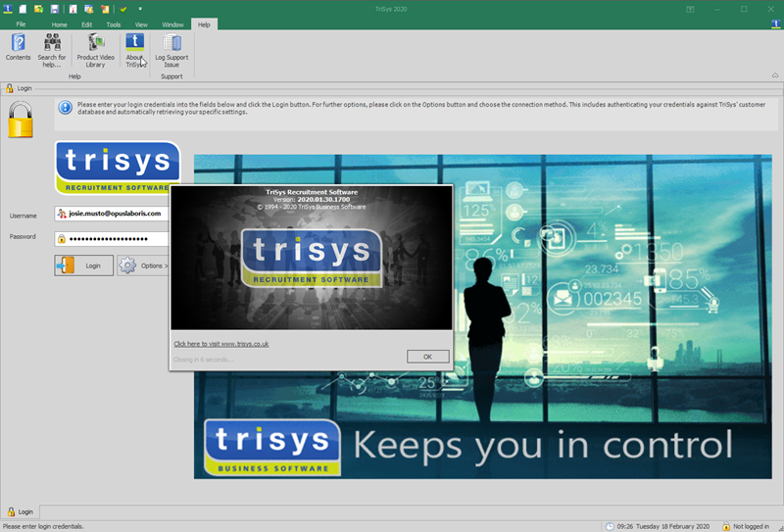Click the 'Keeps you in control' banner image
784x532 pixels.
click(x=482, y=316)
